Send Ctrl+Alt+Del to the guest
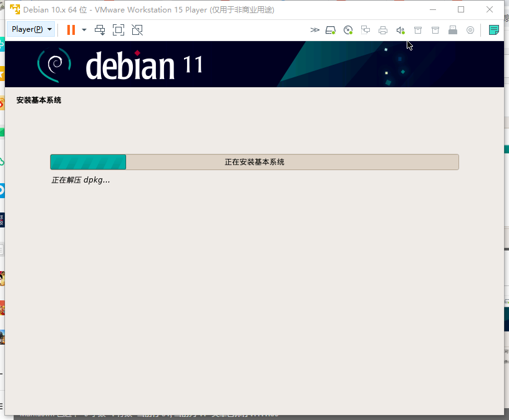Screen dimensions: 509x420 click(x=100, y=30)
